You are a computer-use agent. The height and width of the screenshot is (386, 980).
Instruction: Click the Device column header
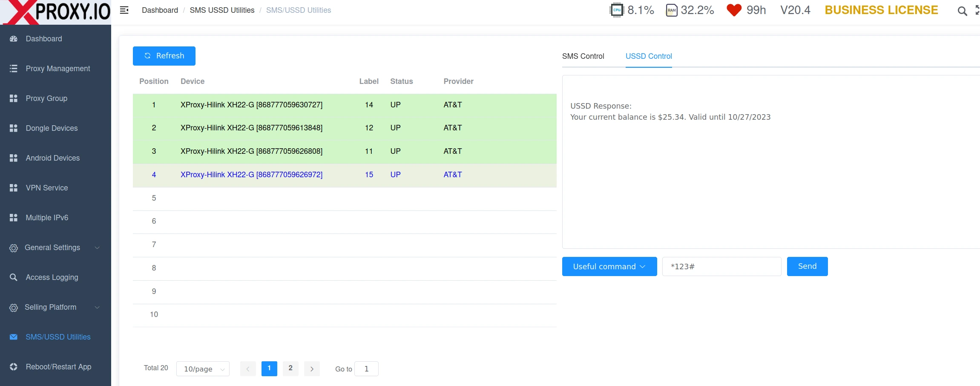tap(193, 81)
